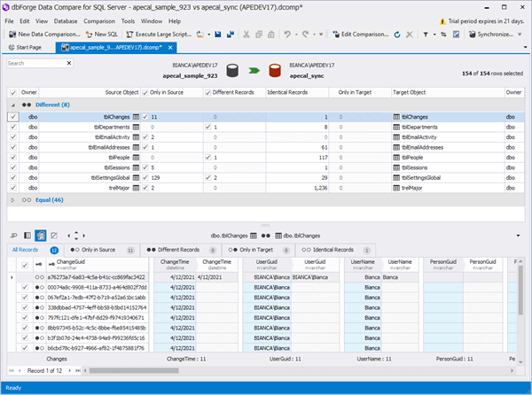Click the find binoculars icon in records toolbar
Viewport: 532px width, 395px height.
14,236
